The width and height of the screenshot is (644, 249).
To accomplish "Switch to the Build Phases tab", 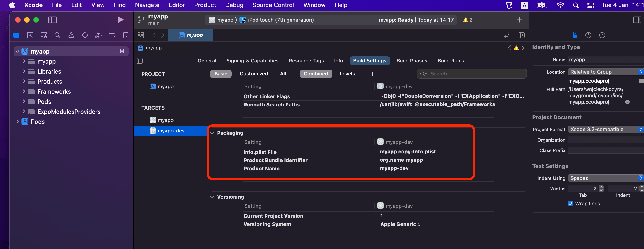I will (411, 60).
